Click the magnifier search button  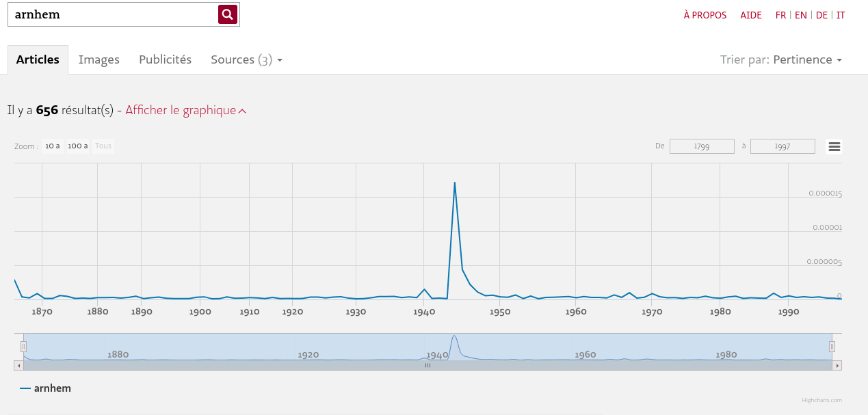pos(228,14)
